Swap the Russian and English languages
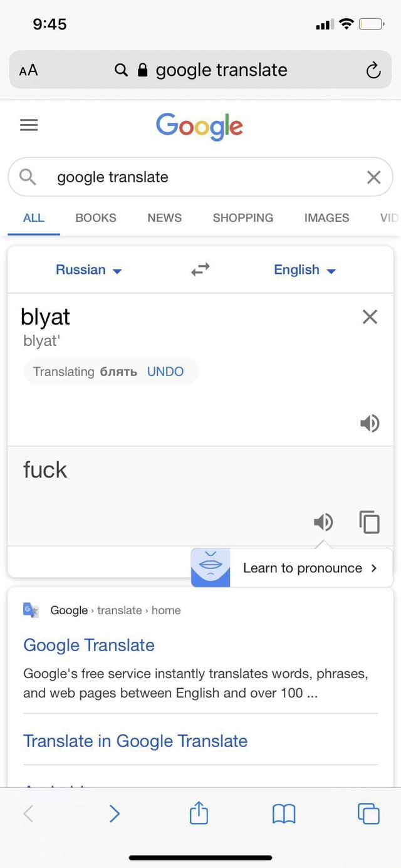Screen dimensions: 401x868 tap(200, 269)
